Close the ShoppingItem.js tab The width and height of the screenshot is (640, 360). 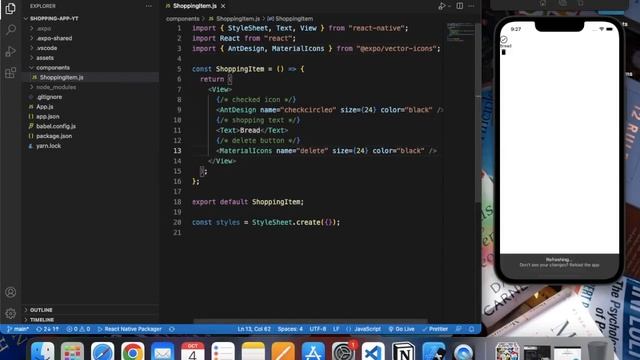click(x=223, y=6)
